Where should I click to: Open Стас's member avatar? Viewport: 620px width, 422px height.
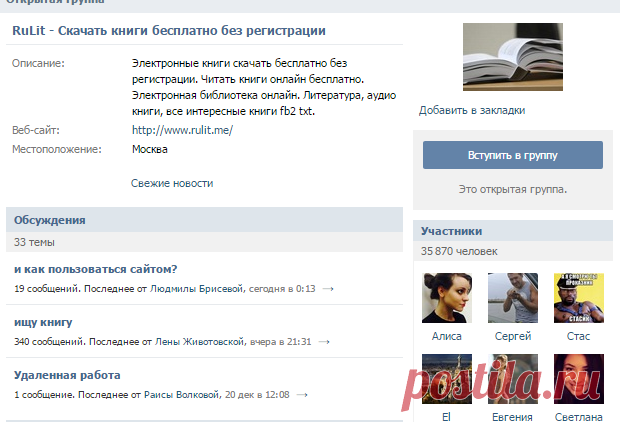pyautogui.click(x=578, y=298)
